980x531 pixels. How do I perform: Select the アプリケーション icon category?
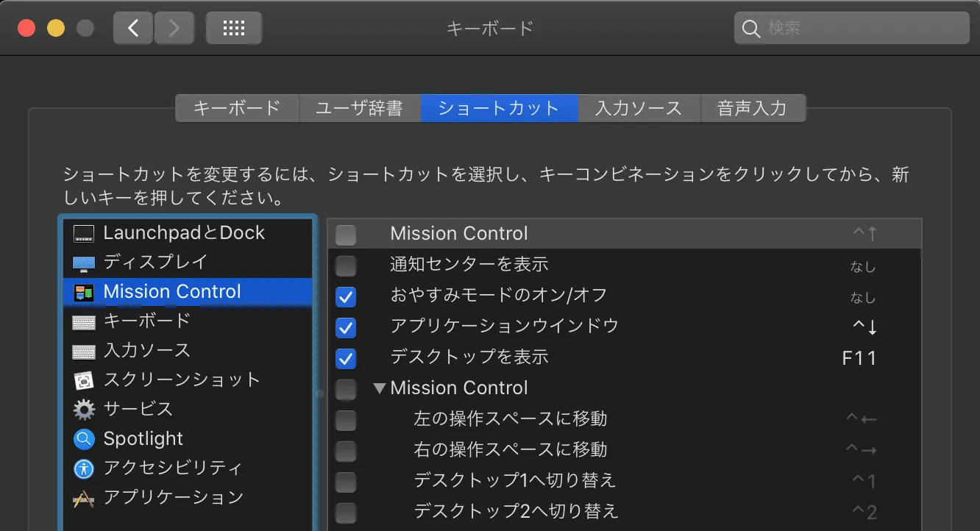pos(84,498)
